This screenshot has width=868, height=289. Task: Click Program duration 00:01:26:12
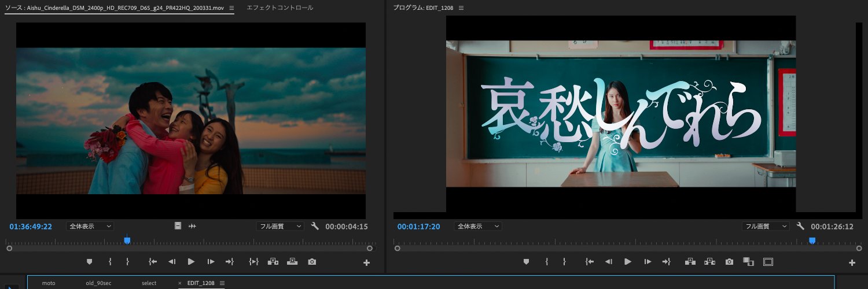tap(832, 227)
